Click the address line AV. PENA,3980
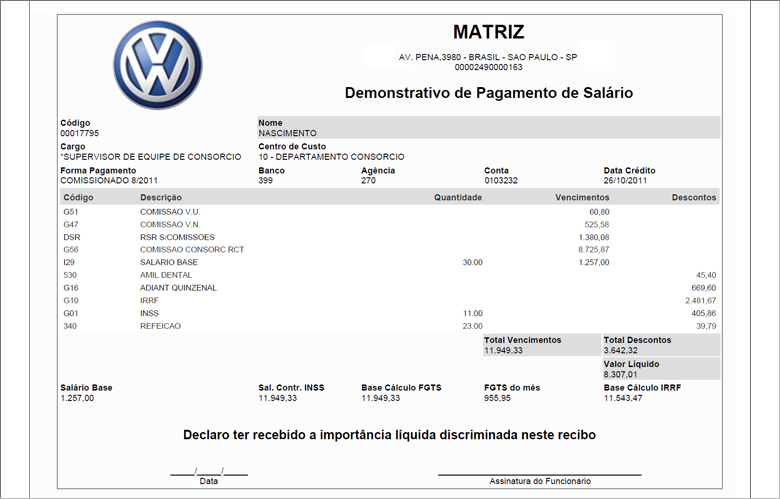The height and width of the screenshot is (499, 780). pyautogui.click(x=488, y=57)
